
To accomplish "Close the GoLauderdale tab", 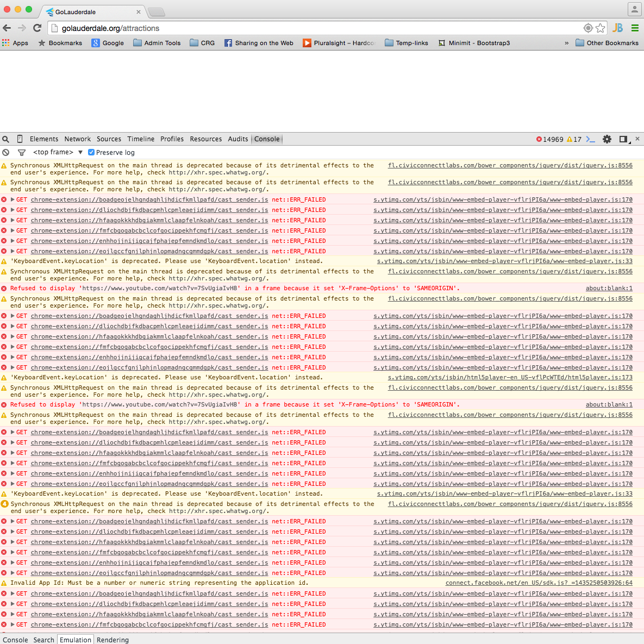I will [139, 12].
